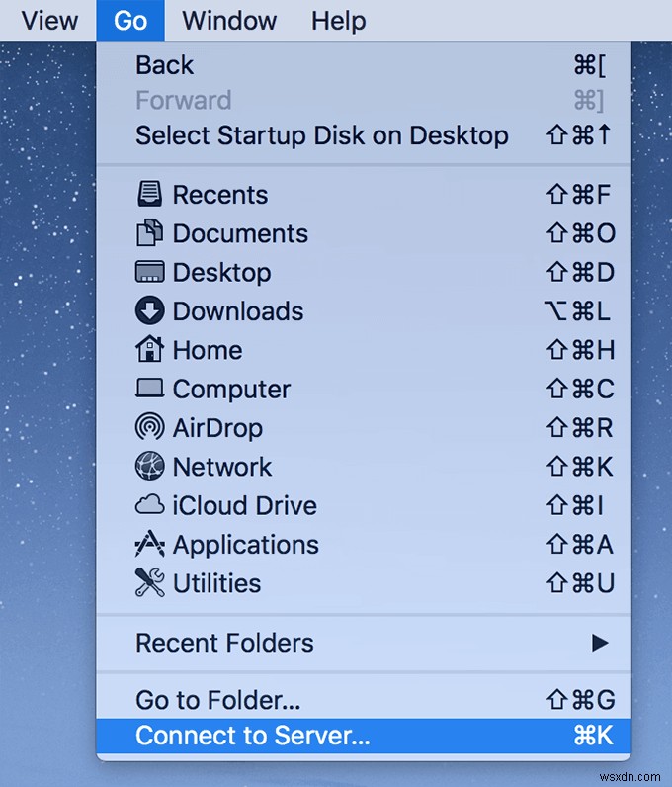Click the Desktop icon in the menu
This screenshot has width=672, height=787.
tap(149, 272)
